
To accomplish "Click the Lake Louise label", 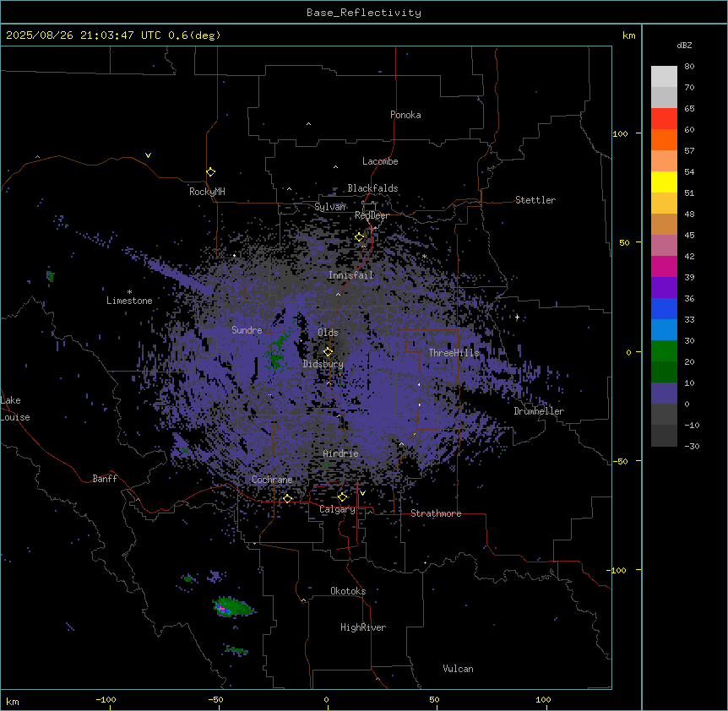I will click(x=15, y=409).
